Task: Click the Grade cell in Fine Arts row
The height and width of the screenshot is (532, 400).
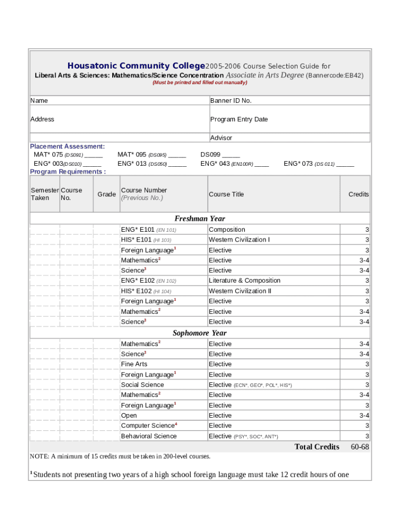Action: pyautogui.click(x=106, y=364)
